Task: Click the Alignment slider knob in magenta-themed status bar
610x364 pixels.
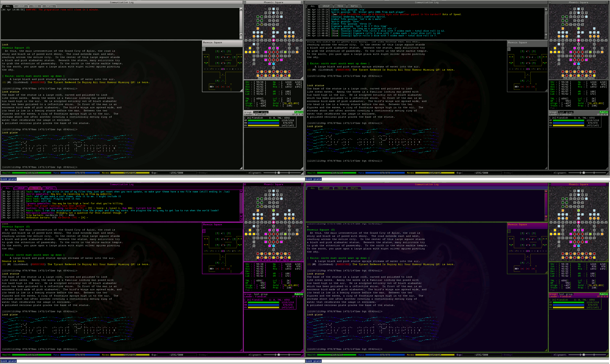Action: 279,355
